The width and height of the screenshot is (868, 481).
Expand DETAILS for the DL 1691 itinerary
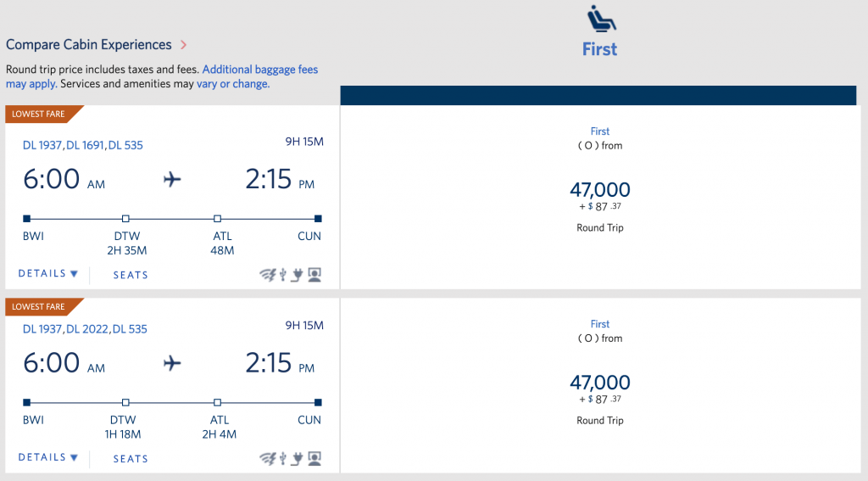click(x=48, y=274)
